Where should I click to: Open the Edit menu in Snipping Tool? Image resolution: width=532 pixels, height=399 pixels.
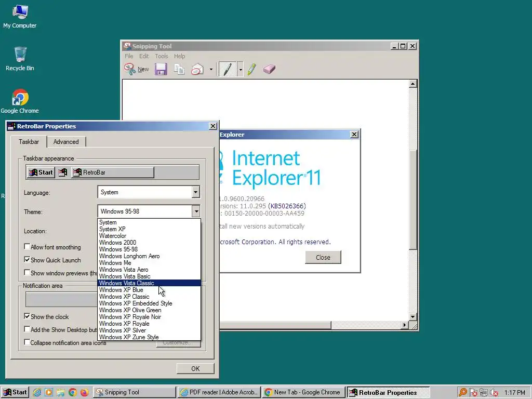point(144,56)
